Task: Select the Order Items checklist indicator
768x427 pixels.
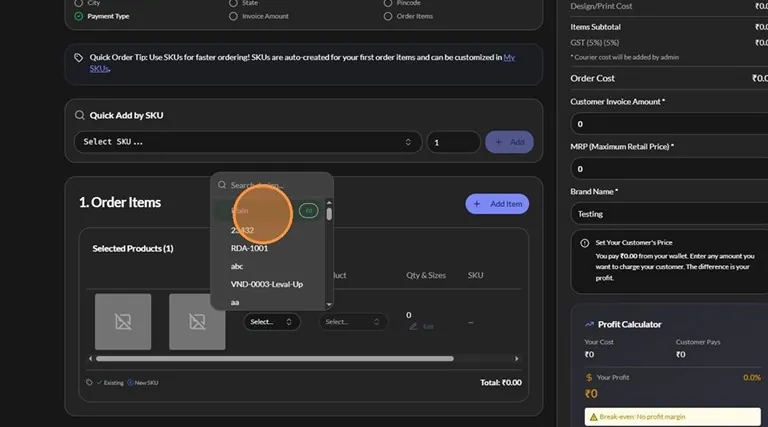Action: [x=388, y=16]
